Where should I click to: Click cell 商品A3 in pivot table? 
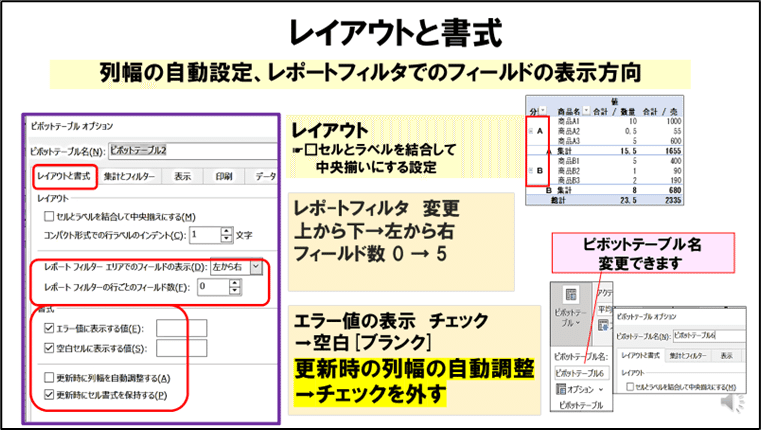pyautogui.click(x=569, y=141)
